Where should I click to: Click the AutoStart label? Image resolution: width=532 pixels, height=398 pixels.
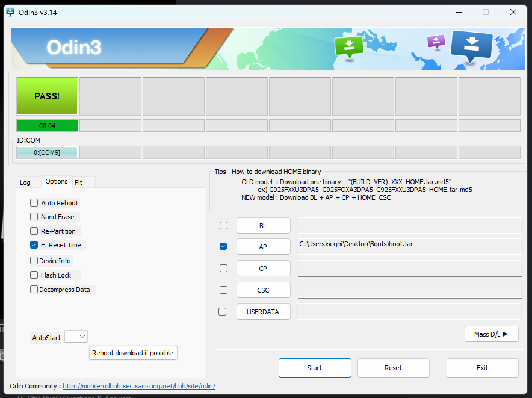(46, 338)
